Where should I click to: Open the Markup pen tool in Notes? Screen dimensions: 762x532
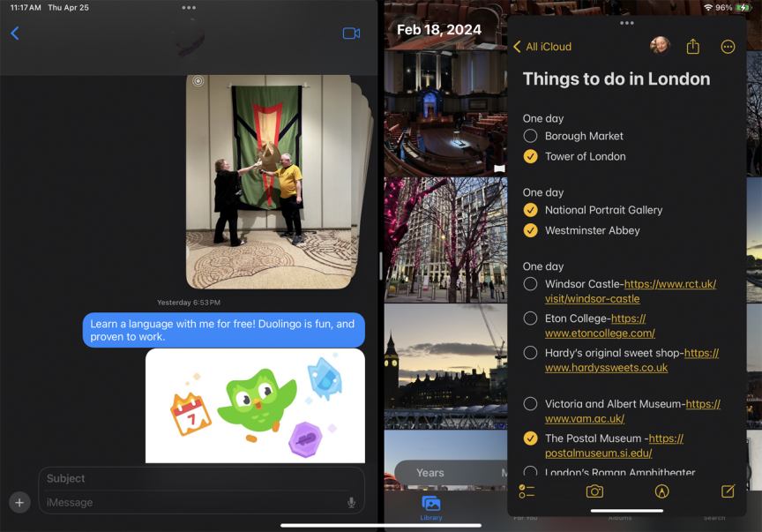coord(661,491)
